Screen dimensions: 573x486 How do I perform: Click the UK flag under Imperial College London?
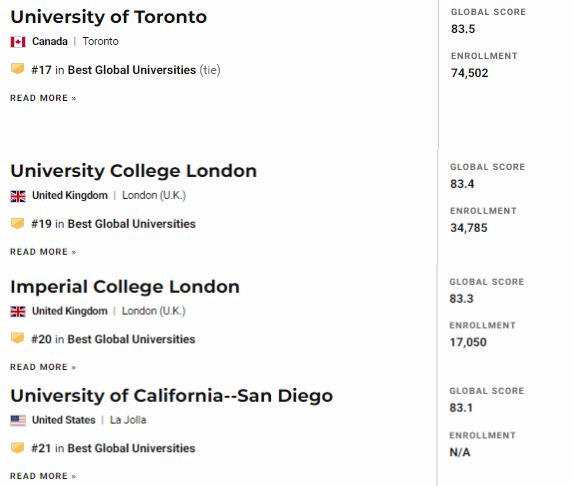[18, 312]
